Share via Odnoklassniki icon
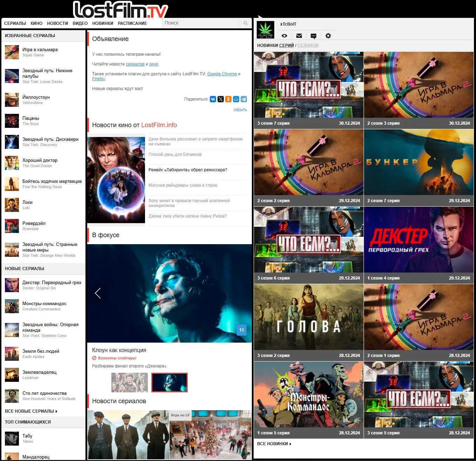The image size is (476, 461). pyautogui.click(x=228, y=99)
